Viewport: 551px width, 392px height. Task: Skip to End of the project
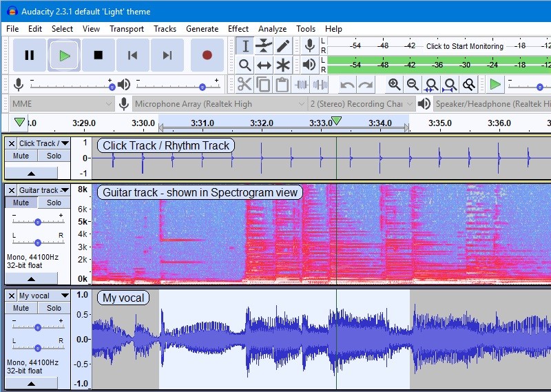click(167, 55)
